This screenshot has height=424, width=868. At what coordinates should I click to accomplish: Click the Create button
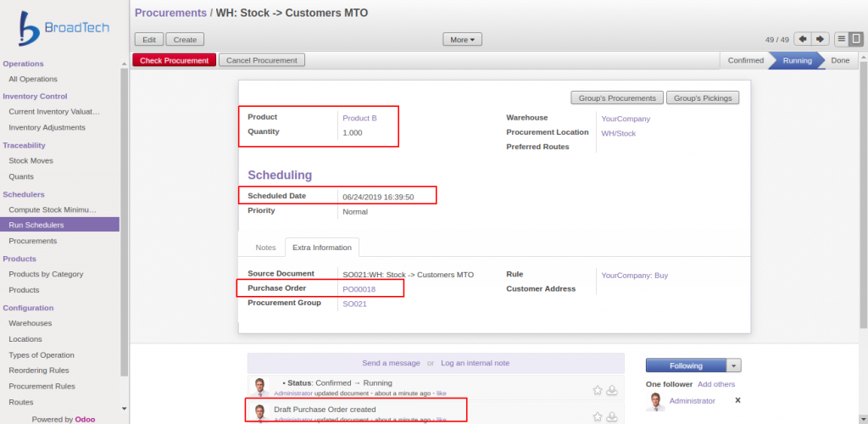tap(185, 39)
